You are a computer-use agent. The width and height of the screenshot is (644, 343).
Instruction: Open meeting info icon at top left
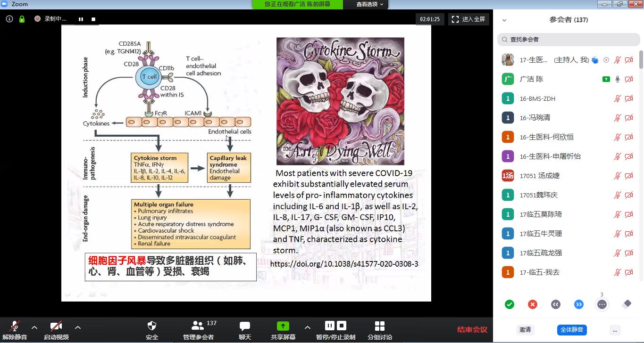click(x=9, y=19)
